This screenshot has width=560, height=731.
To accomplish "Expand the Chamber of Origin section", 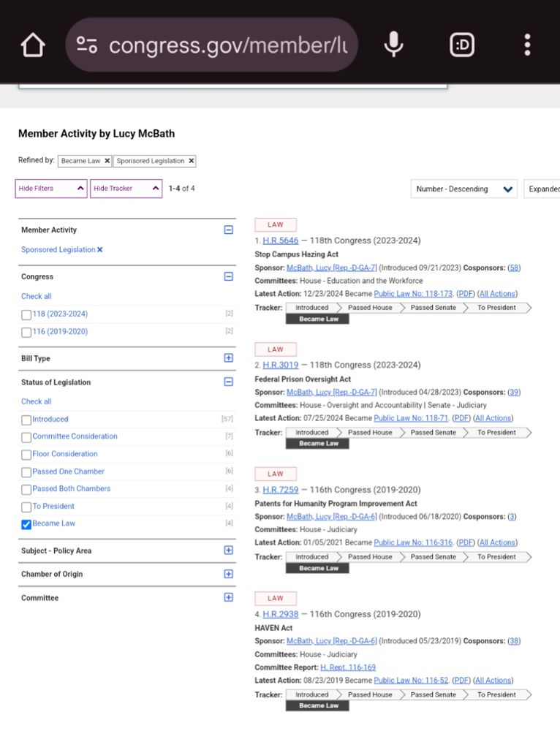I will coord(229,574).
